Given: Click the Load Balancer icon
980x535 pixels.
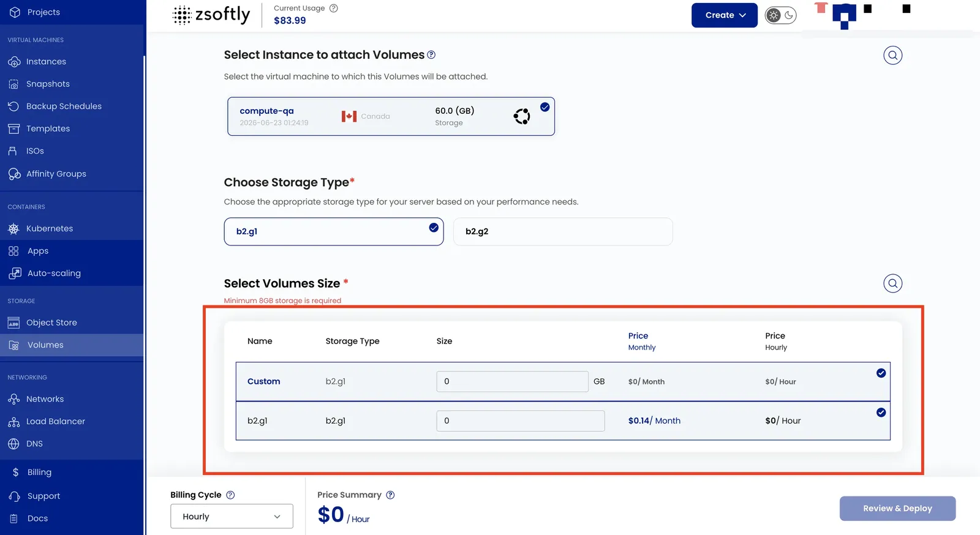Looking at the screenshot, I should (x=13, y=422).
